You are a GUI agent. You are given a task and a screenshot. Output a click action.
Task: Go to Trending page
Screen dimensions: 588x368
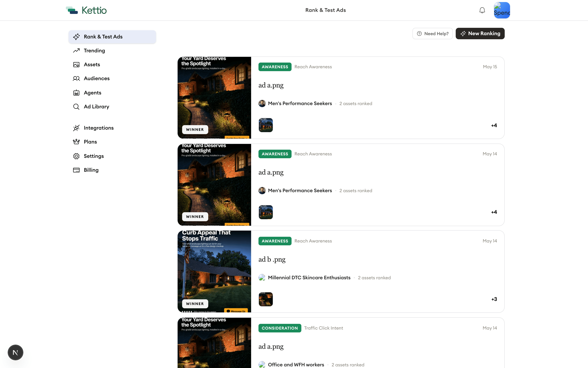[112, 51]
